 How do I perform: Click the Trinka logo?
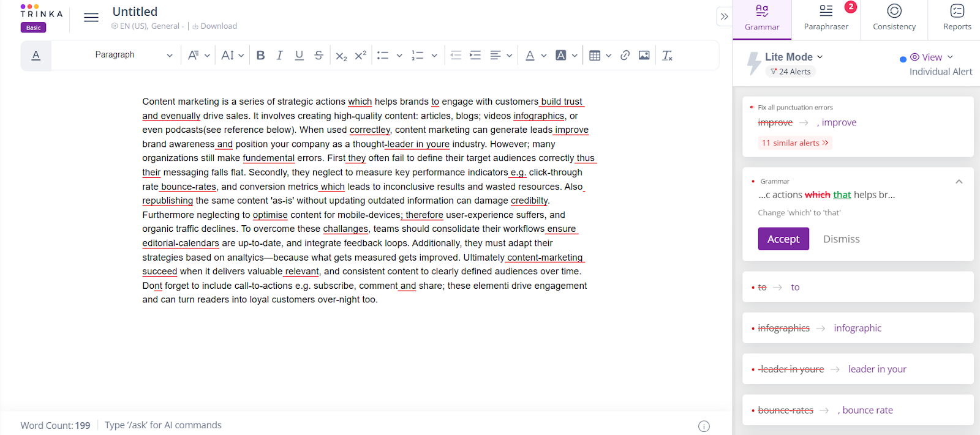click(x=41, y=11)
